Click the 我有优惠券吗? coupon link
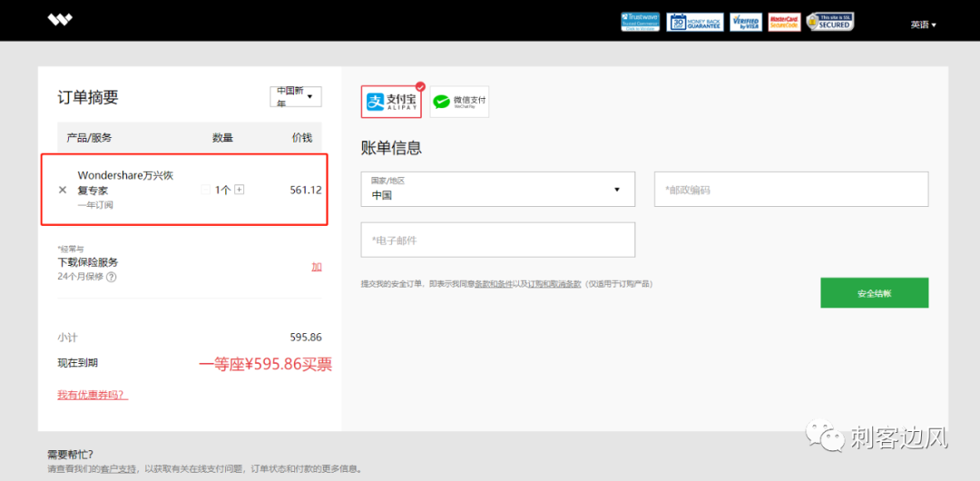The image size is (980, 481). (x=93, y=395)
